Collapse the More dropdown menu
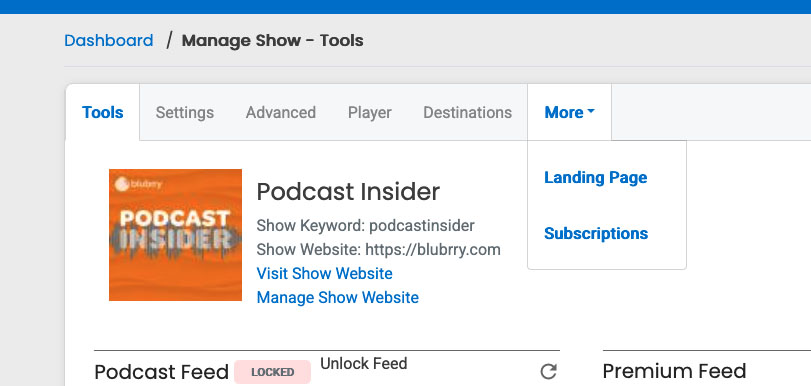 click(569, 112)
